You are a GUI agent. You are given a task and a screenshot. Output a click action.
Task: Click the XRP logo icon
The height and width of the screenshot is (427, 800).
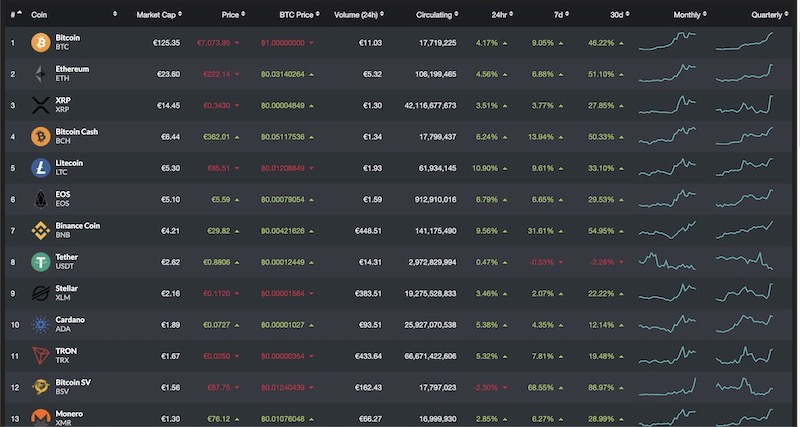(41, 105)
